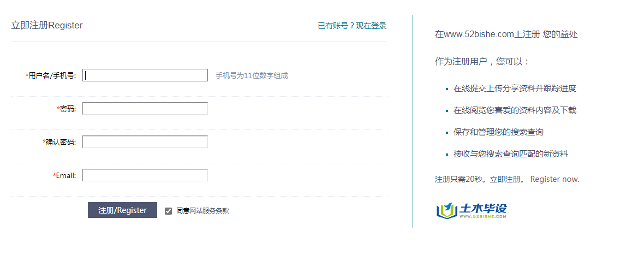
Task: Click the 立即注册Register heading
Action: (x=47, y=25)
